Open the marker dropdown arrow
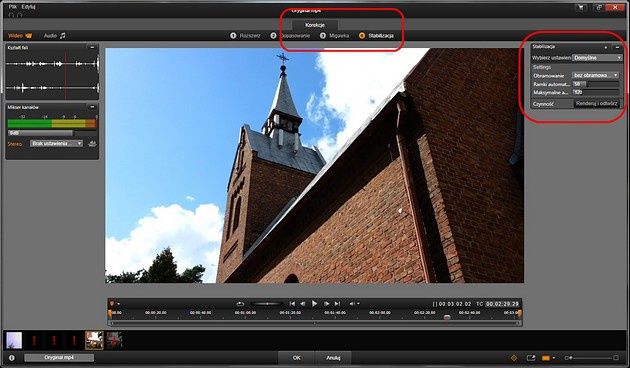Image resolution: width=630 pixels, height=368 pixels. (119, 304)
